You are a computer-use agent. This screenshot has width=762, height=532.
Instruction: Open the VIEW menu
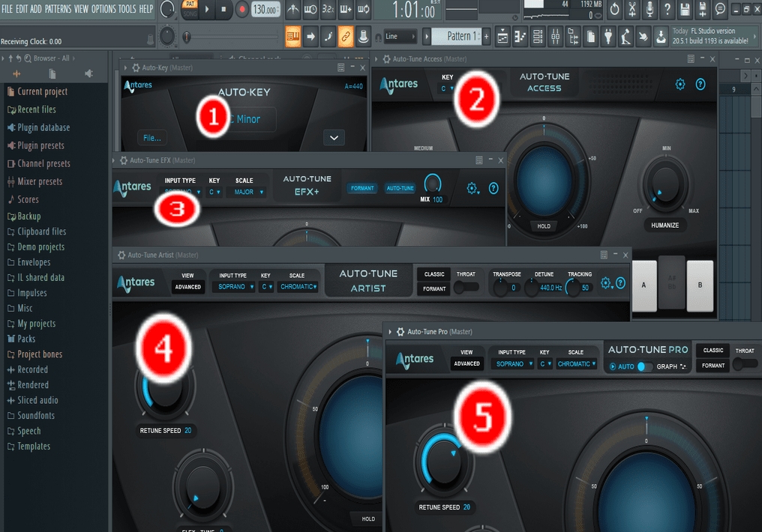[x=81, y=9]
